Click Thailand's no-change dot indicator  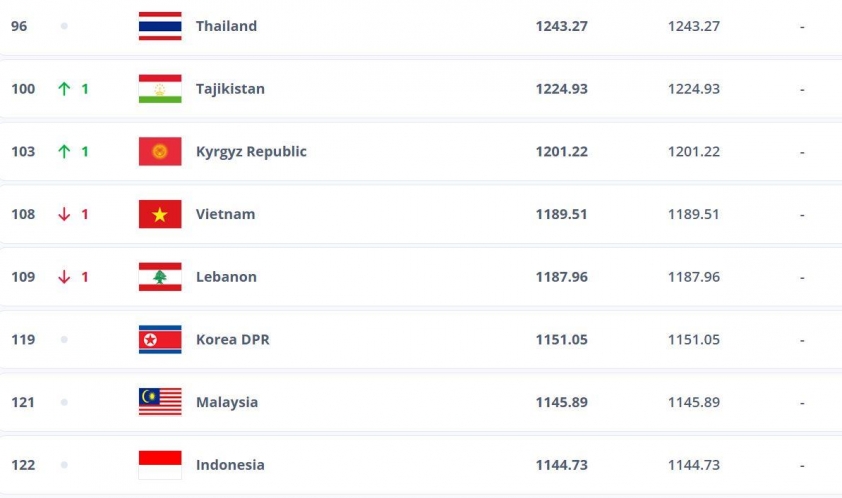pyautogui.click(x=64, y=26)
